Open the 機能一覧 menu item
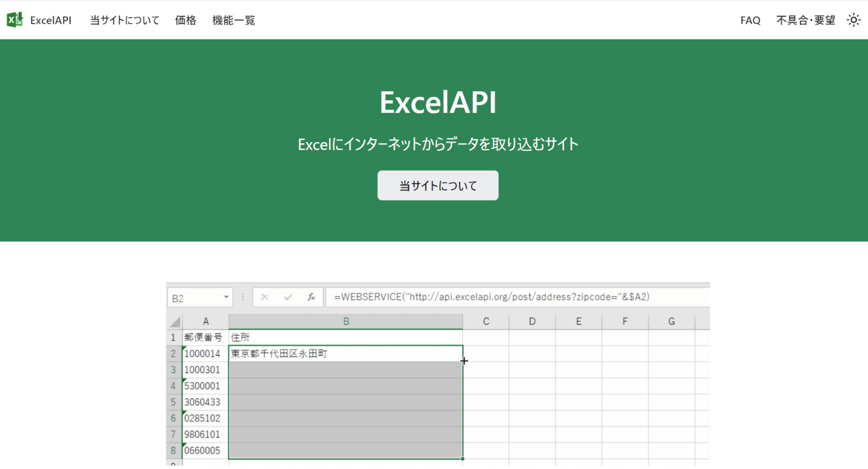This screenshot has height=469, width=868. click(x=234, y=20)
